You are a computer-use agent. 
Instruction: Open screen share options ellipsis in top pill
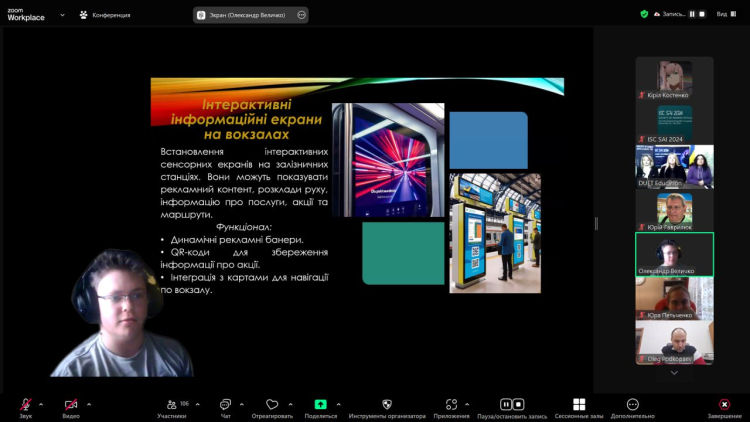(x=301, y=15)
